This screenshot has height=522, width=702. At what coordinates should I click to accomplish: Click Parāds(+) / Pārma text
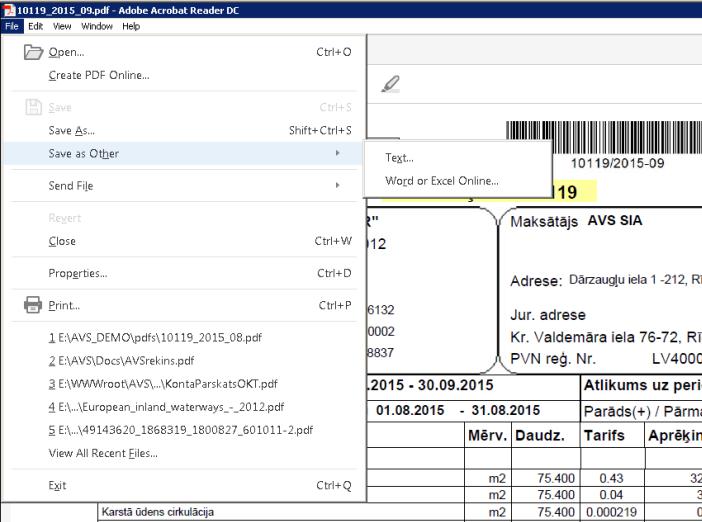coord(643,411)
